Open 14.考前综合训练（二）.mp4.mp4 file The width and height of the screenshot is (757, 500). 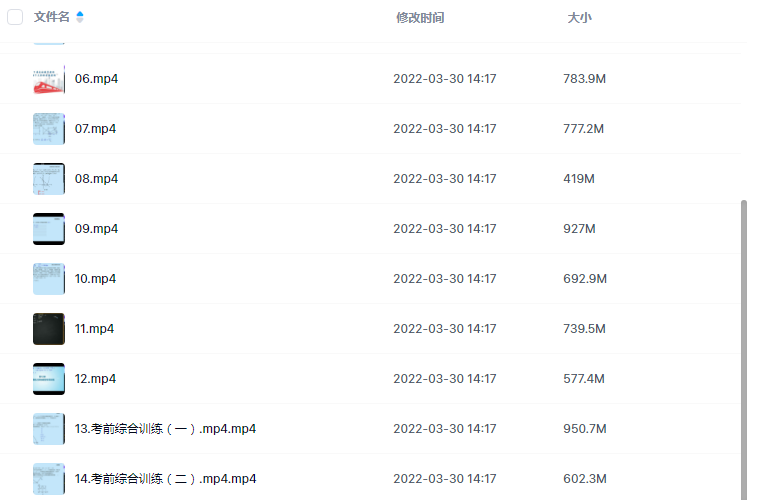pos(165,479)
